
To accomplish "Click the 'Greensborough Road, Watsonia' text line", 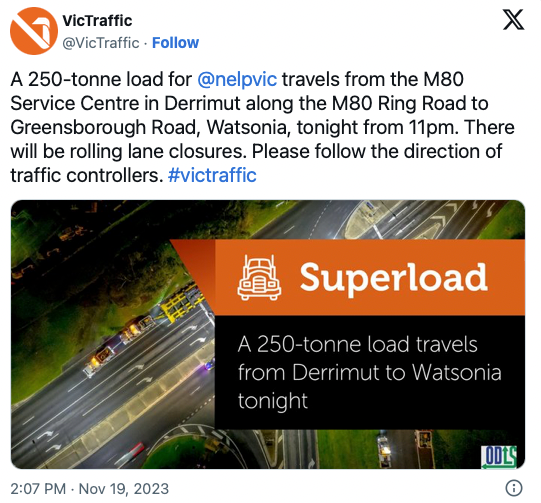I will tap(148, 127).
